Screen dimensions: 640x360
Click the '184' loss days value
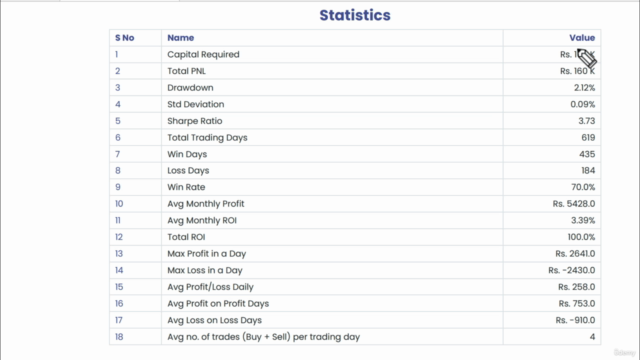point(588,171)
